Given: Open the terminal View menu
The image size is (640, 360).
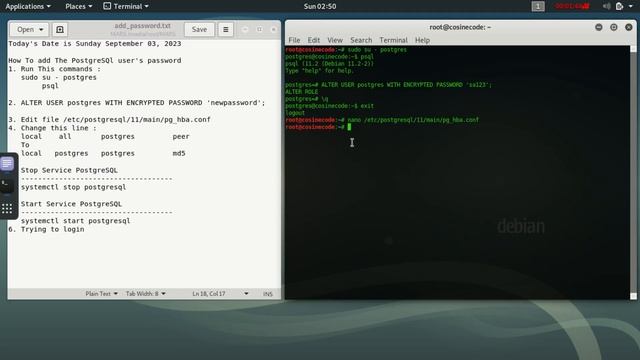Looking at the screenshot, I should (335, 40).
